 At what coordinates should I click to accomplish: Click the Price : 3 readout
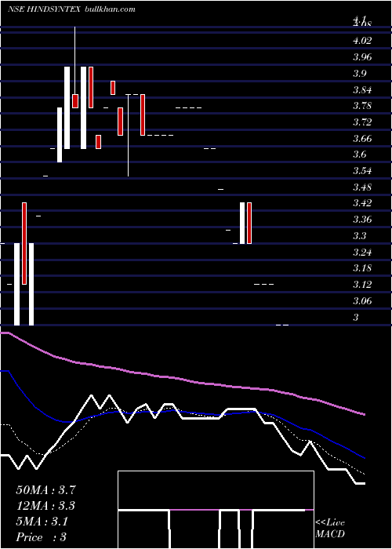pos(42,537)
